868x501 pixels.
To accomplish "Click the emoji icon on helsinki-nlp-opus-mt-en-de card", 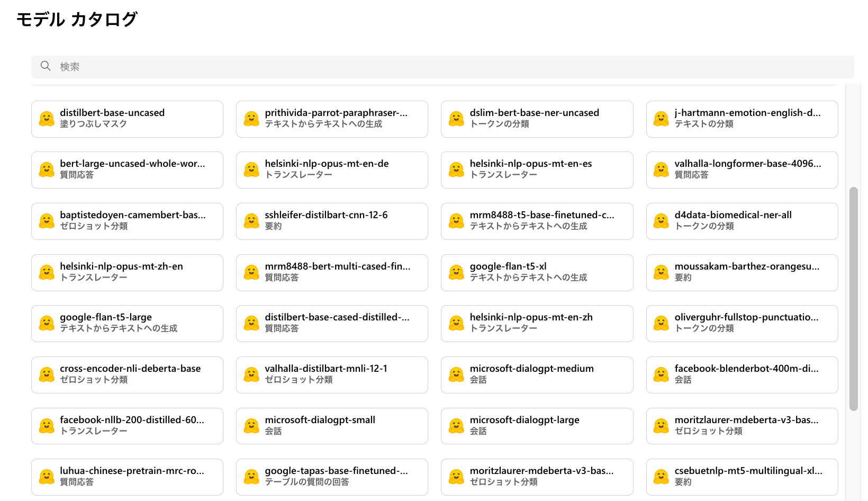I will coord(251,169).
